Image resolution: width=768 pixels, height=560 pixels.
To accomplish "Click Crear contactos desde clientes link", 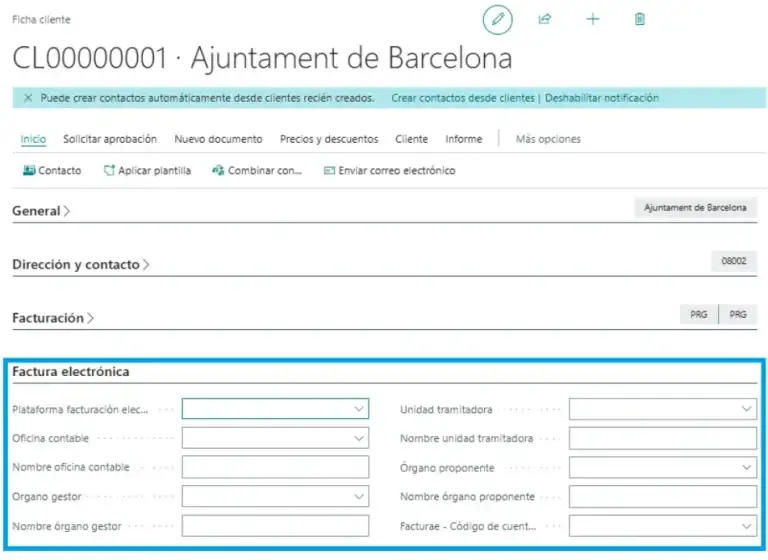I will click(463, 98).
